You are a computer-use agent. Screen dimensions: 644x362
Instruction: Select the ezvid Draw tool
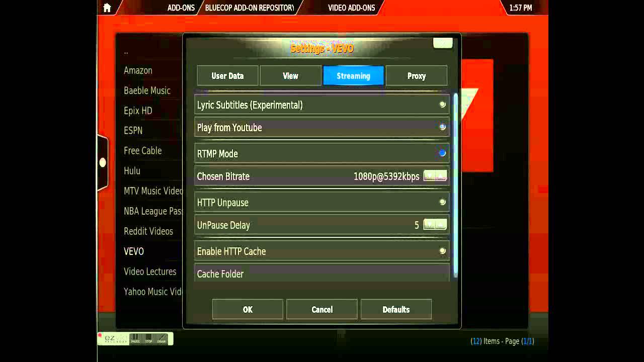(x=162, y=338)
